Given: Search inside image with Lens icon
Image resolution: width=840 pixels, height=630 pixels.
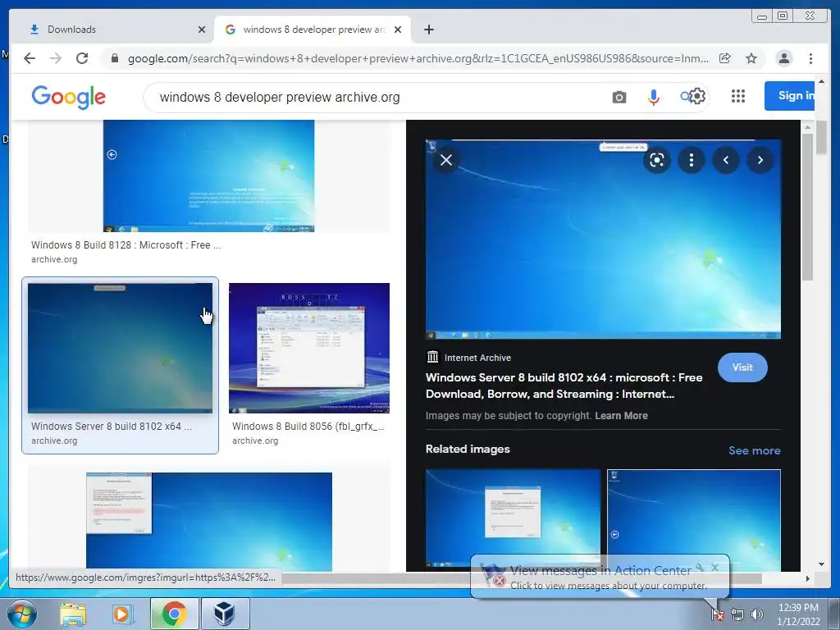Looking at the screenshot, I should (657, 160).
